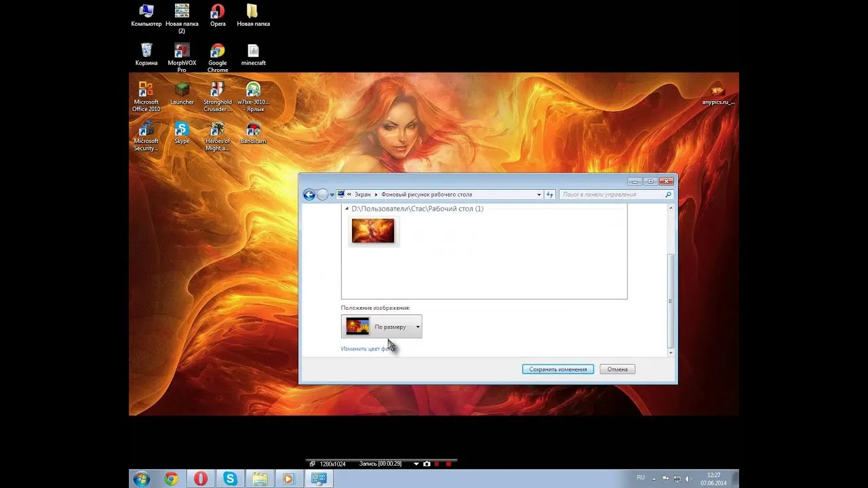This screenshot has height=488, width=868.
Task: Select the Opera desktop shortcut
Action: 218,15
